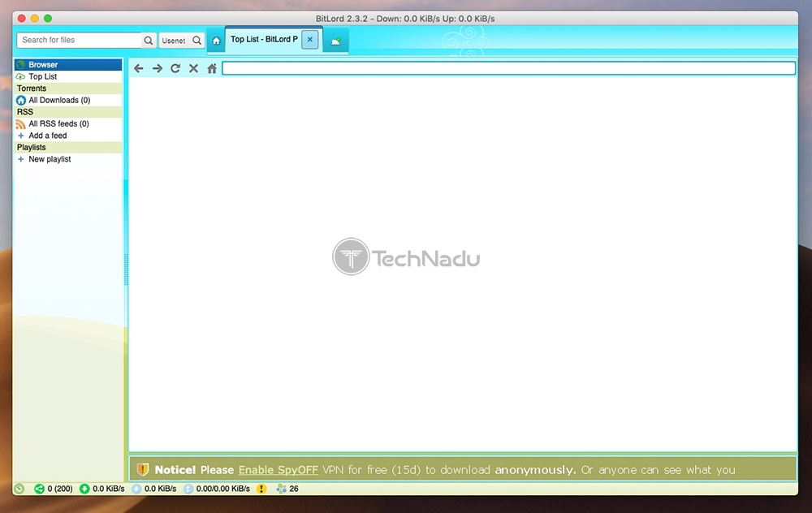Viewport: 812px width, 513px height.
Task: Click the Enable SpyOFF link
Action: pyautogui.click(x=278, y=470)
